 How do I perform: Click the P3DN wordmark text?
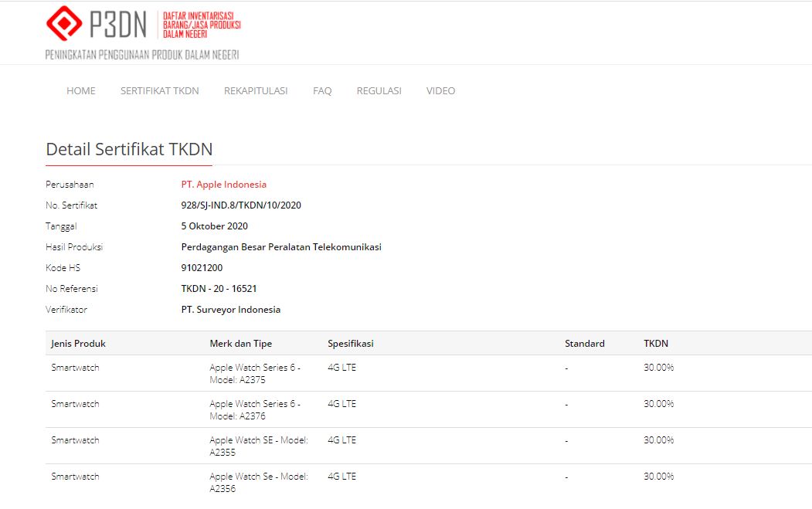tap(118, 25)
